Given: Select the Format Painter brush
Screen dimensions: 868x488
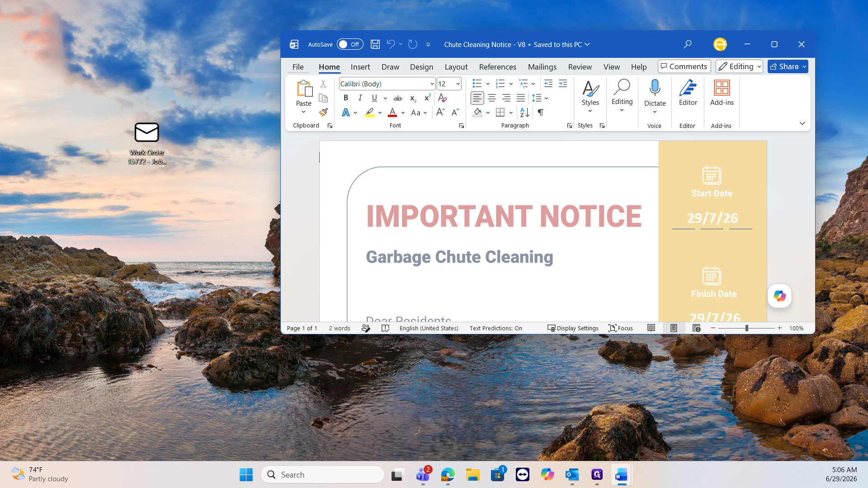Looking at the screenshot, I should pyautogui.click(x=323, y=112).
